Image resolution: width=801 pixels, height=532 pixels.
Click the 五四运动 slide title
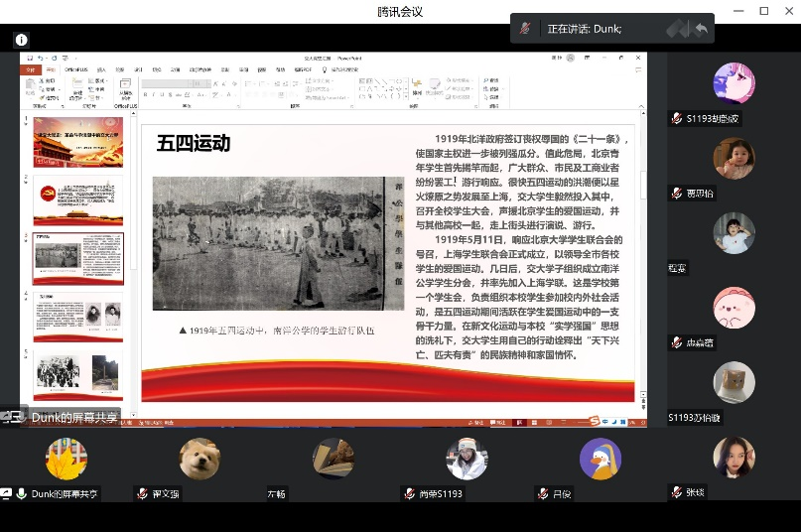click(x=194, y=144)
